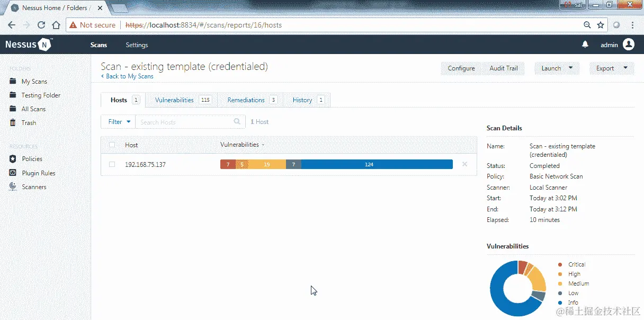Viewport: 644px width, 320px height.
Task: Toggle select-all hosts checkbox in header
Action: point(112,145)
